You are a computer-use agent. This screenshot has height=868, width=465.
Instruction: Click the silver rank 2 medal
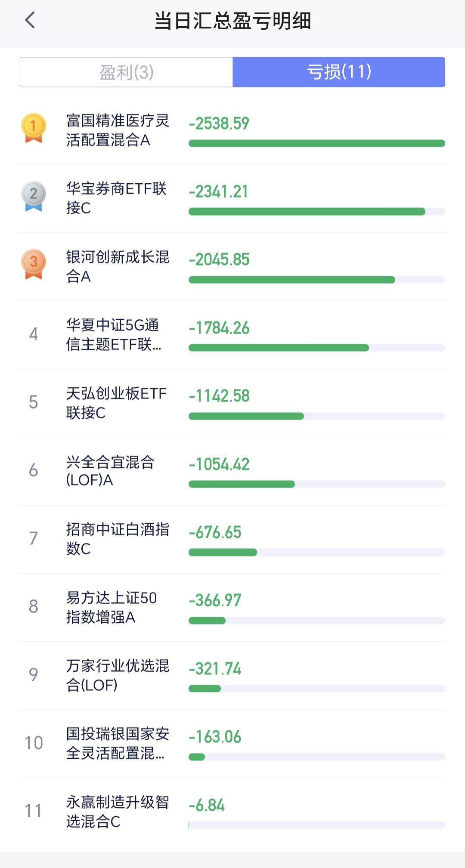click(34, 196)
